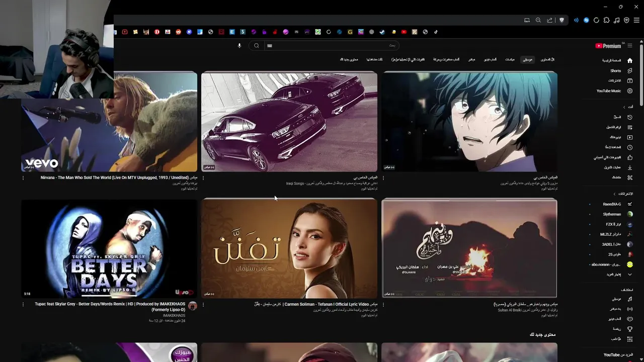644x362 pixels.
Task: Open the YouTube hamburger guide menu
Action: [629, 46]
